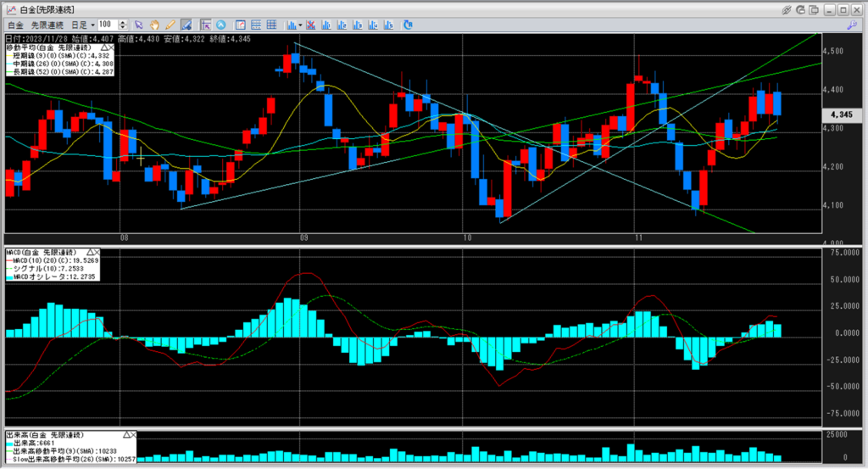Click the MACD(10)(20)(C) red line legend entry
The width and height of the screenshot is (868, 469).
click(x=53, y=261)
